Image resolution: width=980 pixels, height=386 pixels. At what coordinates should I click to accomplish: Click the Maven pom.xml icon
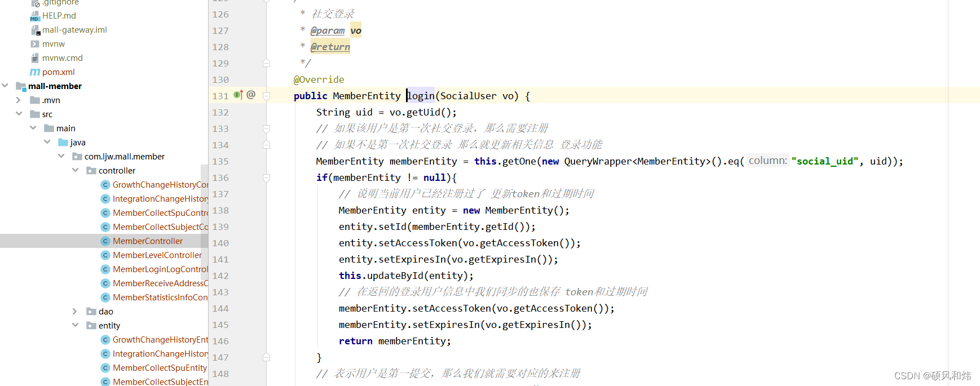point(35,72)
